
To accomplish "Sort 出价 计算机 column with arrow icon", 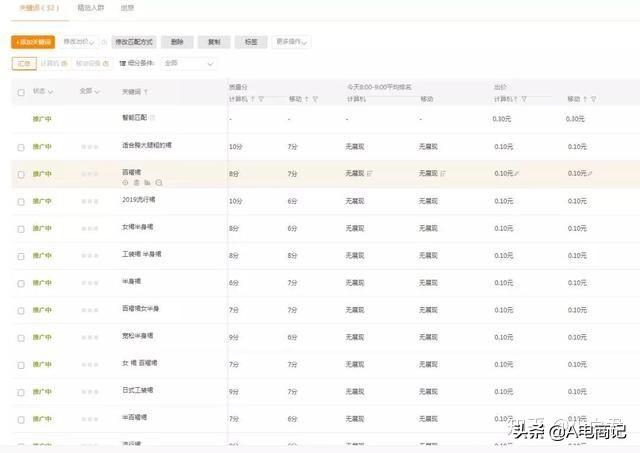I will (x=516, y=99).
